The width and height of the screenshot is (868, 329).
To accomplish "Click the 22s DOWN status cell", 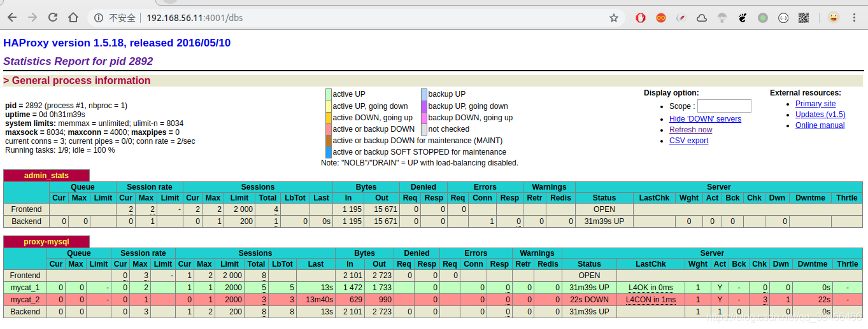I will click(589, 300).
